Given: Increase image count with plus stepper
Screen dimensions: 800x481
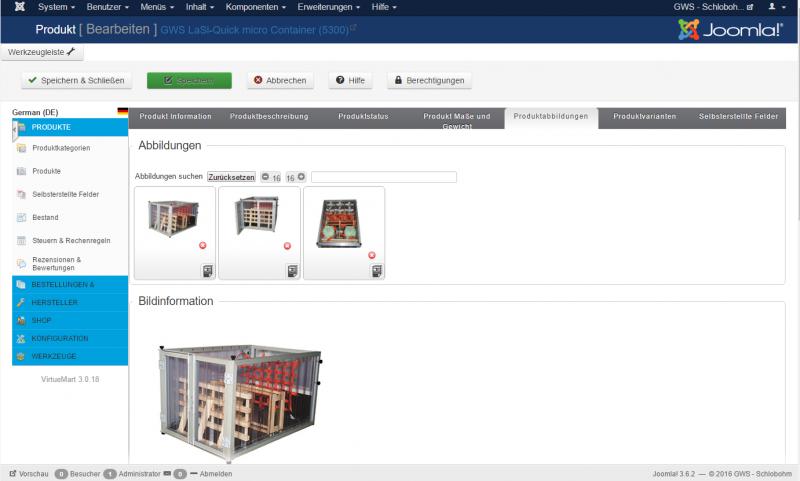Looking at the screenshot, I should (x=301, y=177).
